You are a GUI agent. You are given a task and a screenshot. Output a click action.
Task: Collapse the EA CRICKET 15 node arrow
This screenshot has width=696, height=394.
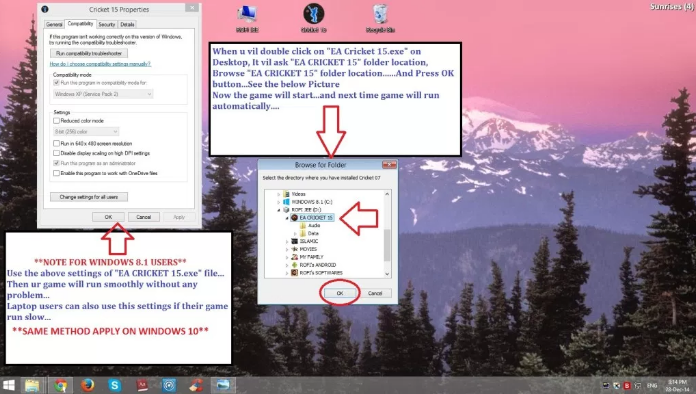[287, 218]
